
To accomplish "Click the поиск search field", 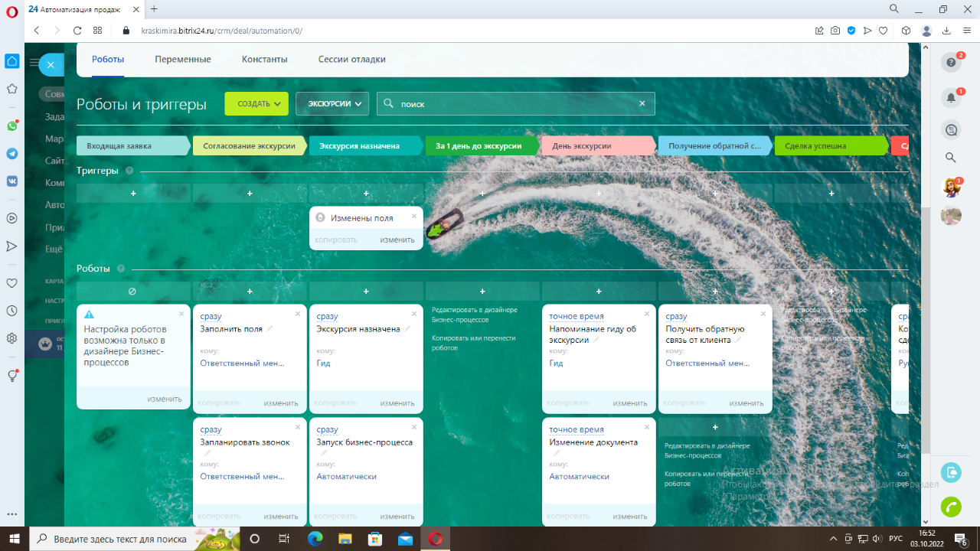I will coord(516,103).
